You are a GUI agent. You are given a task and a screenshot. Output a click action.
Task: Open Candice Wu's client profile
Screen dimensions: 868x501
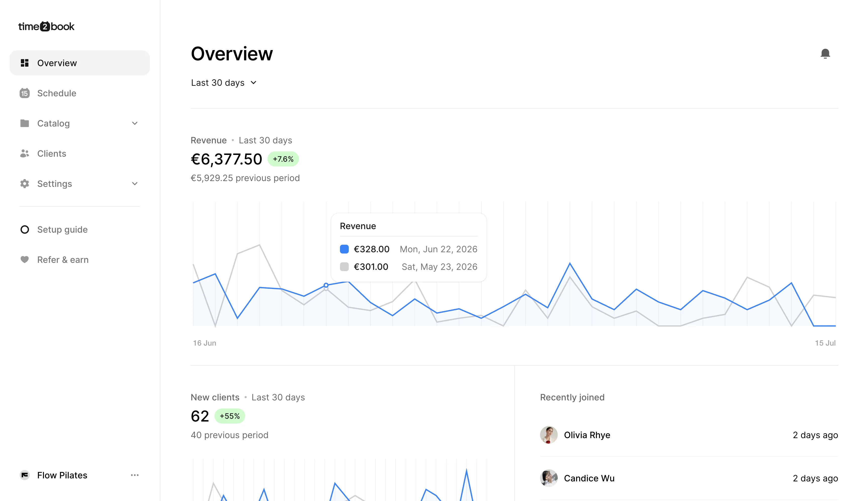(589, 478)
